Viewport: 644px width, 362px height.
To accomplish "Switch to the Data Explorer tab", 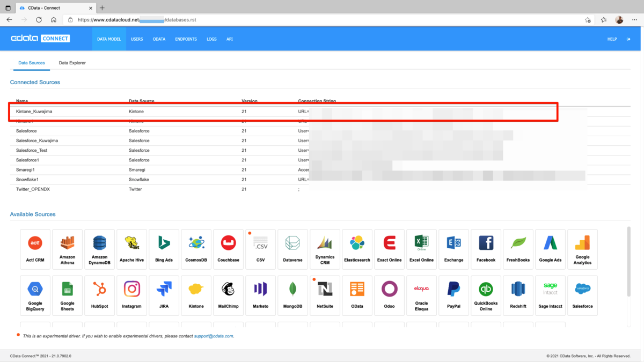I will 72,63.
